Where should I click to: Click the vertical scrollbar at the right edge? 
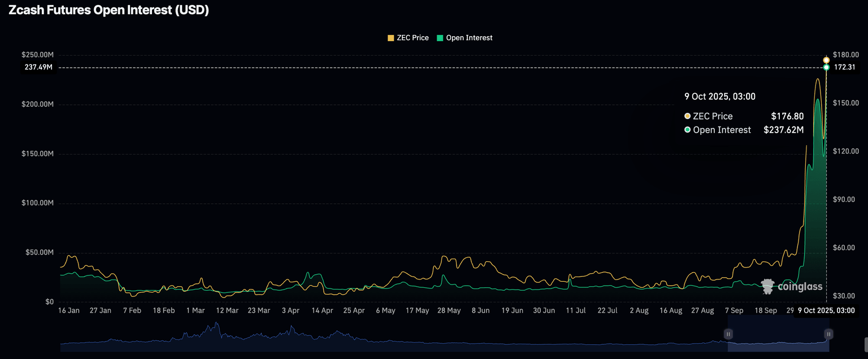coord(865,342)
